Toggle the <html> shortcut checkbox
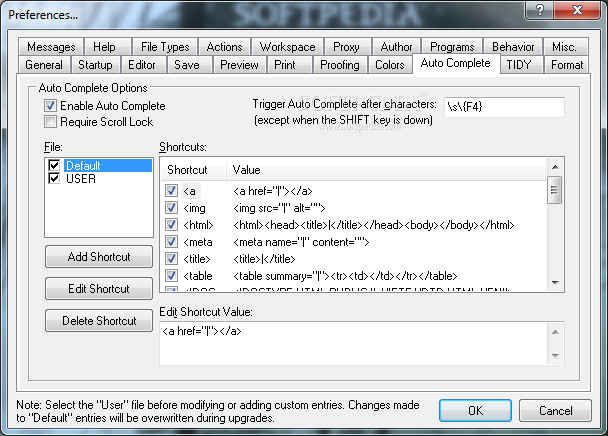Screen dimensions: 608x436 pos(171,225)
